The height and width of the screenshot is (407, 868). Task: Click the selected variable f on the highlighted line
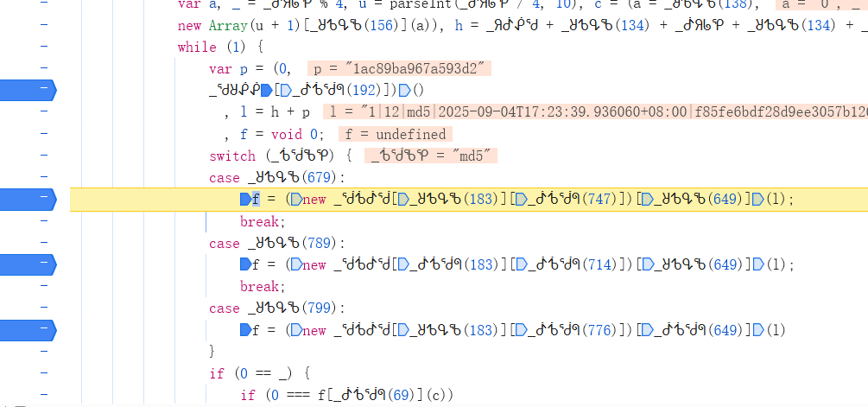[256, 200]
